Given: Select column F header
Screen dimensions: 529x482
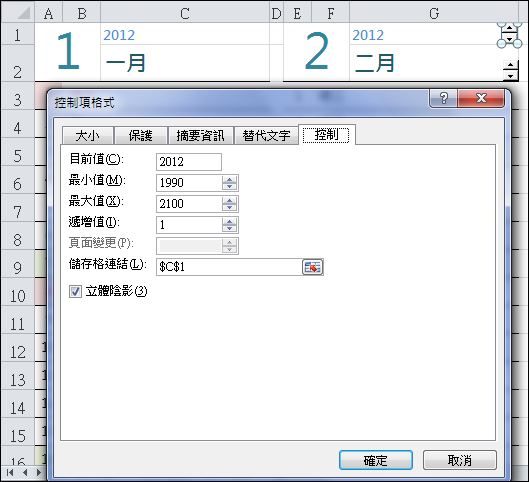Looking at the screenshot, I should pyautogui.click(x=330, y=13).
